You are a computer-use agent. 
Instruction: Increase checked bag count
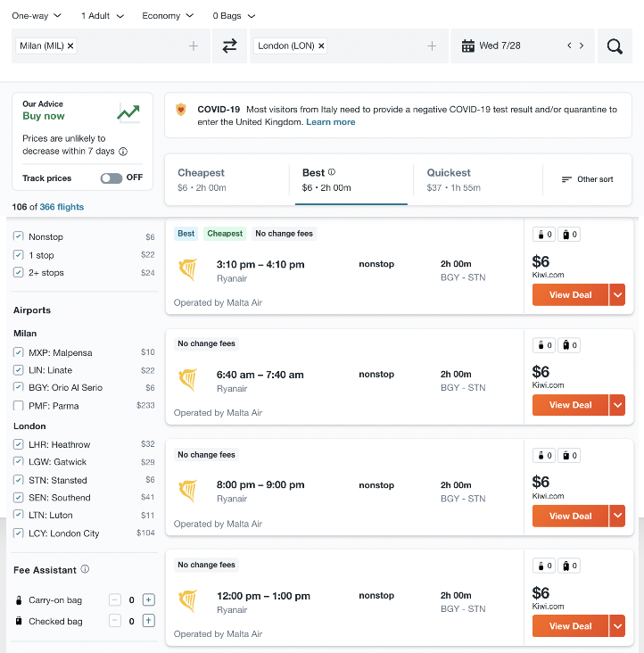coord(149,621)
